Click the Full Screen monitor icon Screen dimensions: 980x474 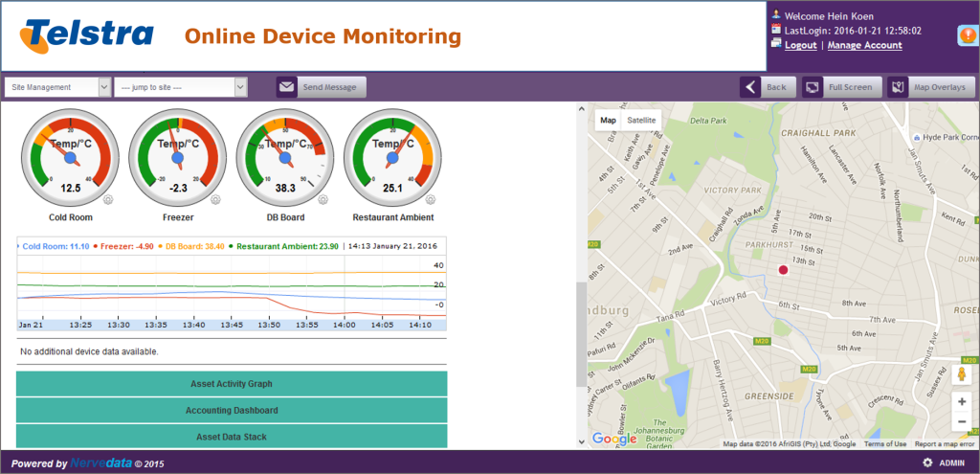tap(813, 87)
